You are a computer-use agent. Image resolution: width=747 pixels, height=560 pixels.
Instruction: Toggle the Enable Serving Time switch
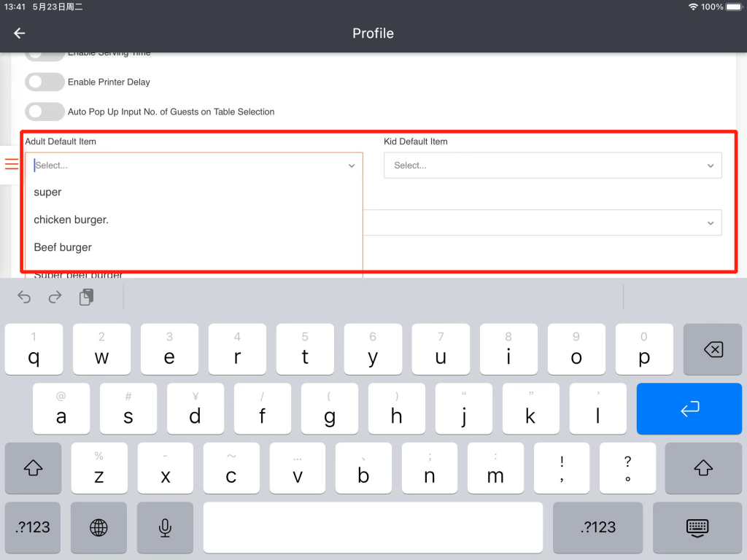(44, 55)
